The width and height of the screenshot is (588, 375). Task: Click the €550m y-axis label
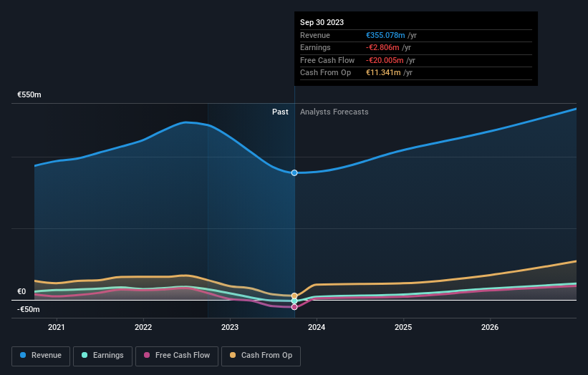point(29,94)
